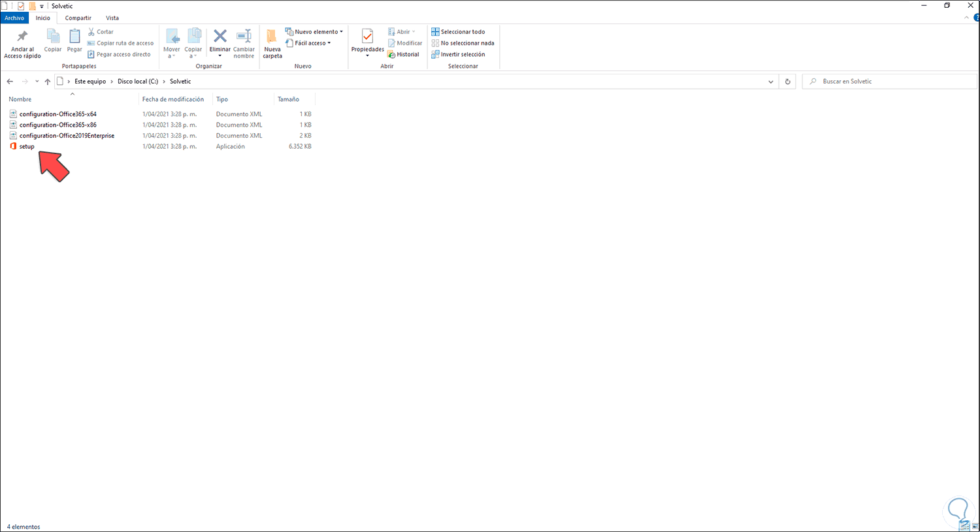This screenshot has height=532, width=980.
Task: Open the recent locations dropdown arrow
Action: [37, 82]
